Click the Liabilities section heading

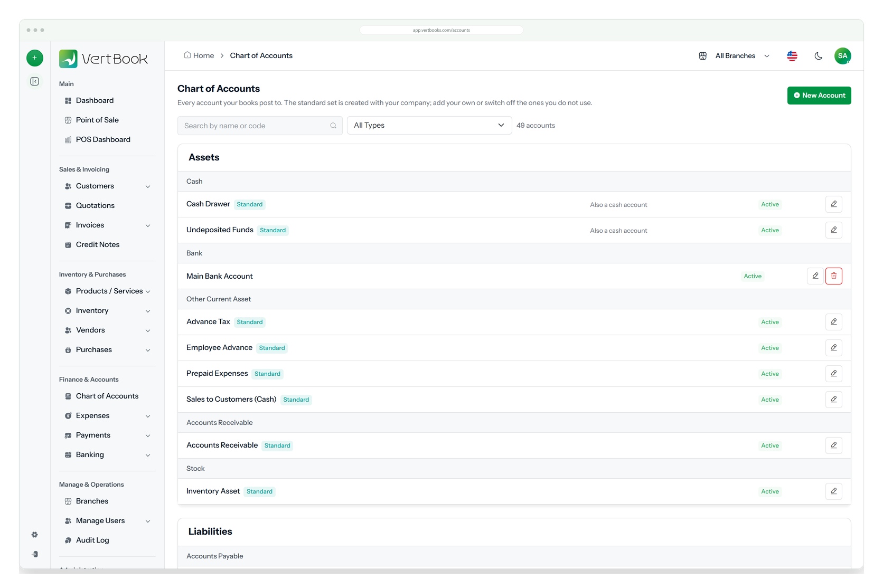(210, 532)
